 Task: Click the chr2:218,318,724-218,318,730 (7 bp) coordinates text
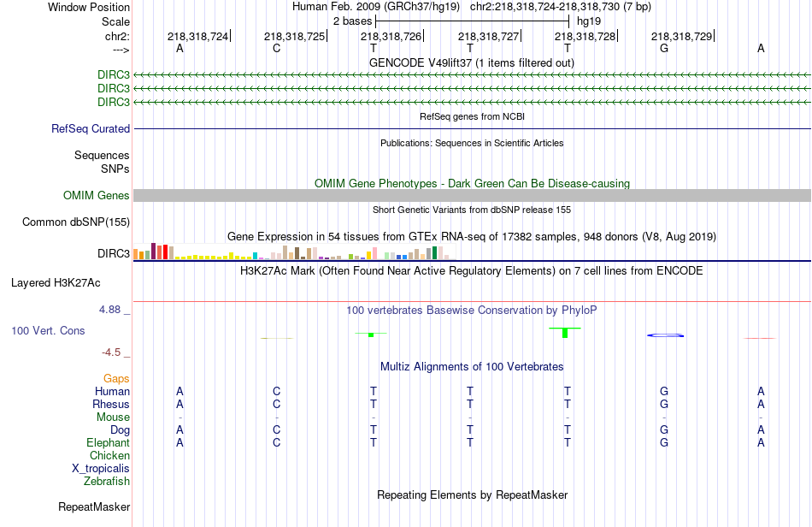561,7
